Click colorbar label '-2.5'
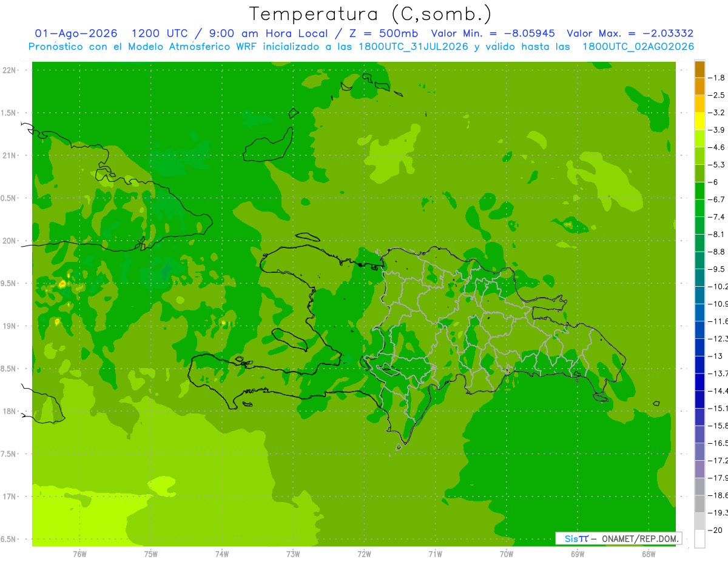 click(716, 95)
